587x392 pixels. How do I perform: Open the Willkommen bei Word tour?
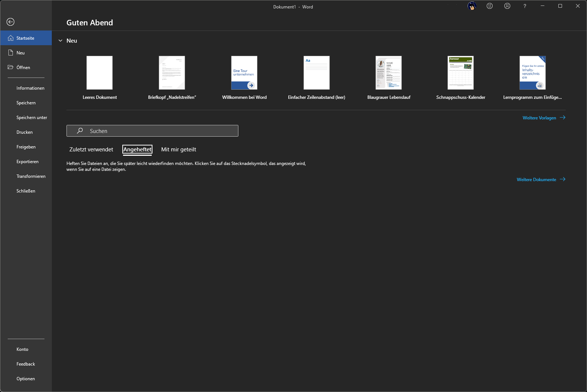click(x=244, y=78)
